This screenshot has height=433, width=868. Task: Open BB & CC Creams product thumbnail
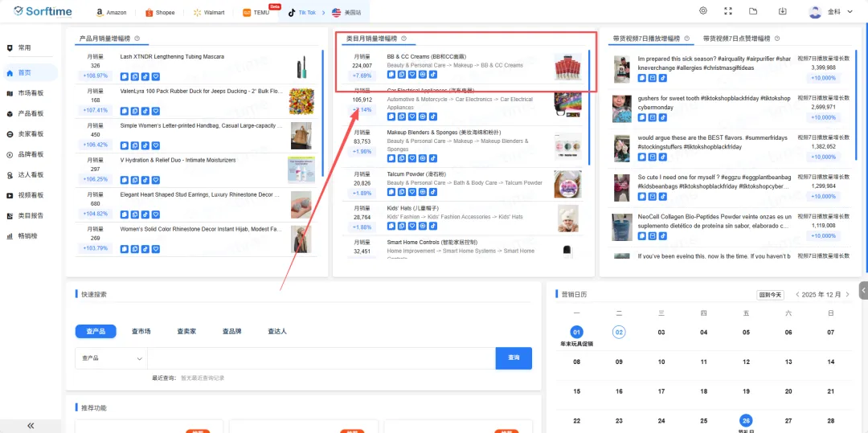[568, 67]
